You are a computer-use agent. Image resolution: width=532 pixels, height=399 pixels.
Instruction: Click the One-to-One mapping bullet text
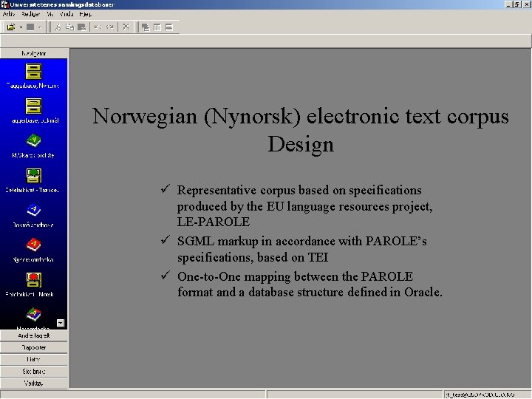(x=310, y=284)
